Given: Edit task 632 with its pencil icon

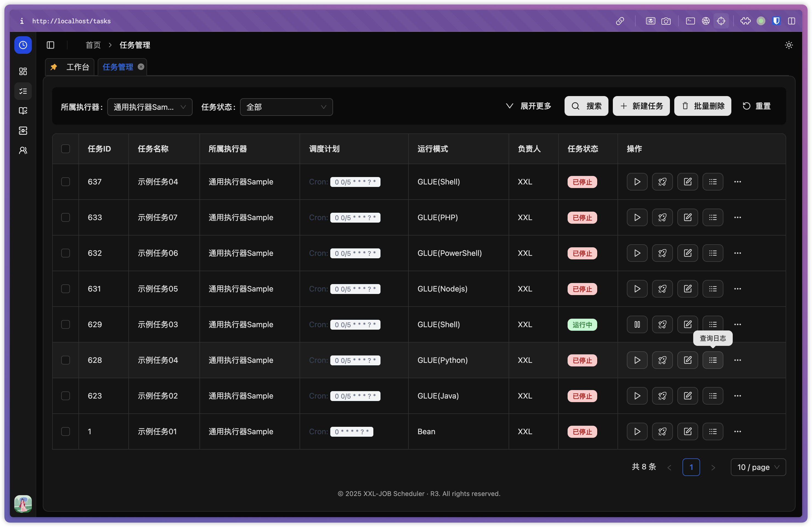Looking at the screenshot, I should (x=687, y=253).
